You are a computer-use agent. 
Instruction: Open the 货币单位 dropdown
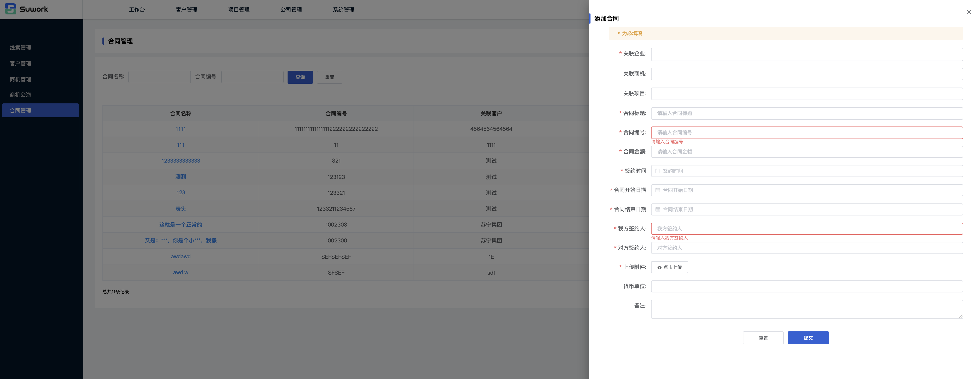806,286
